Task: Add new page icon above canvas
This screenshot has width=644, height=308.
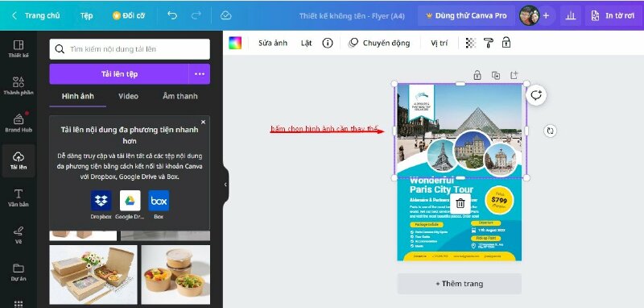Action: pyautogui.click(x=514, y=75)
